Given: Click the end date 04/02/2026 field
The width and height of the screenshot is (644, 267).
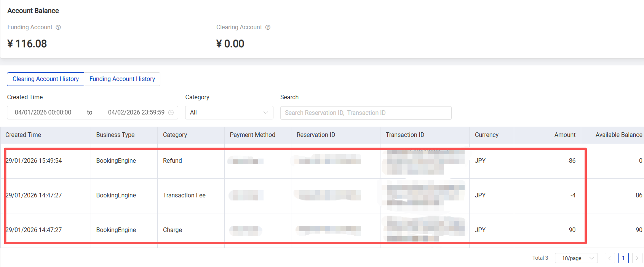Looking at the screenshot, I should click(136, 113).
